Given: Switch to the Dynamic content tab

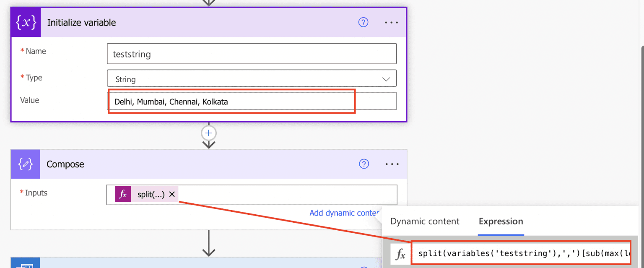Looking at the screenshot, I should (424, 221).
